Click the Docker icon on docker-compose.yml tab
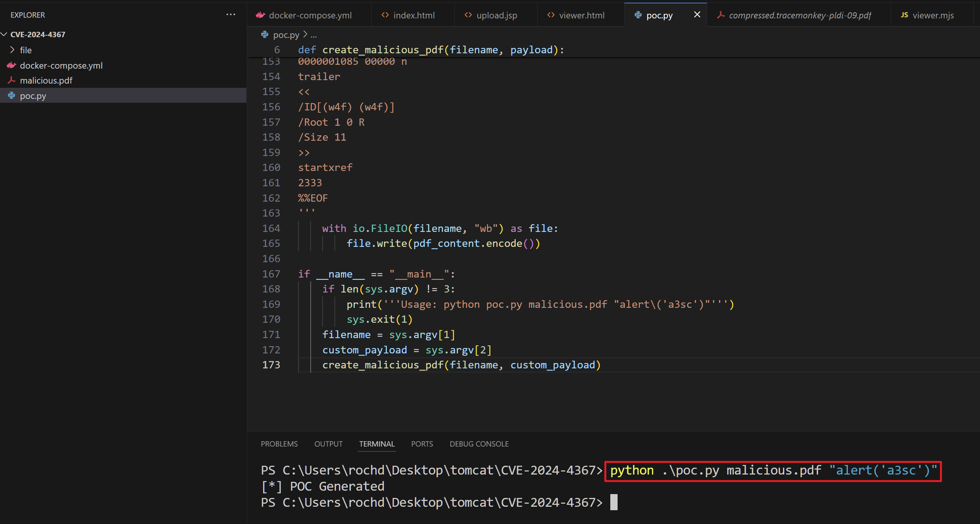The width and height of the screenshot is (980, 524). tap(261, 15)
